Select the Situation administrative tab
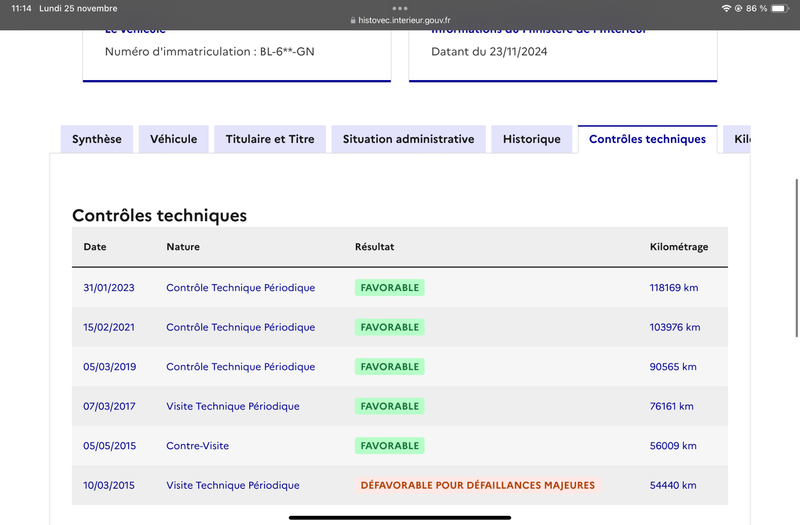This screenshot has height=525, width=800. point(408,139)
